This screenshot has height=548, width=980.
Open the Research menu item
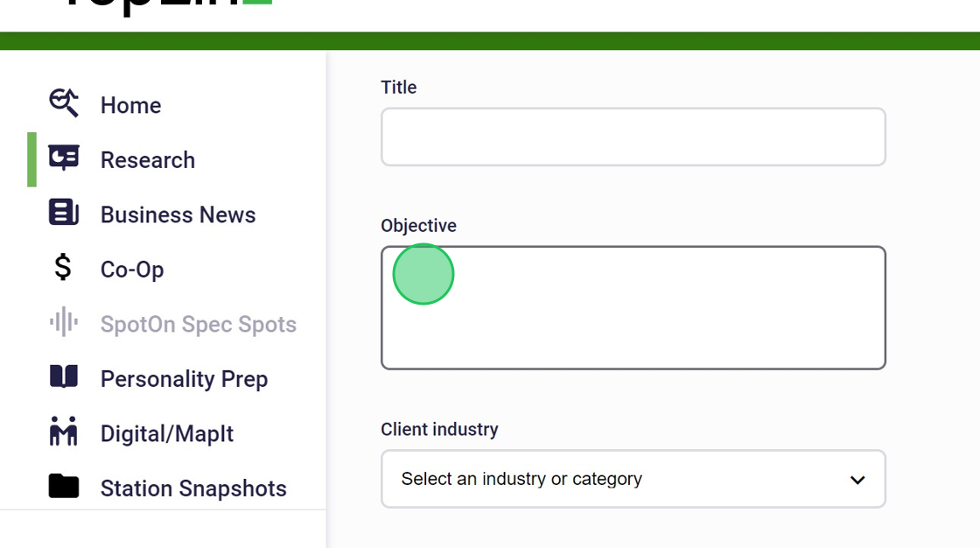(x=148, y=160)
